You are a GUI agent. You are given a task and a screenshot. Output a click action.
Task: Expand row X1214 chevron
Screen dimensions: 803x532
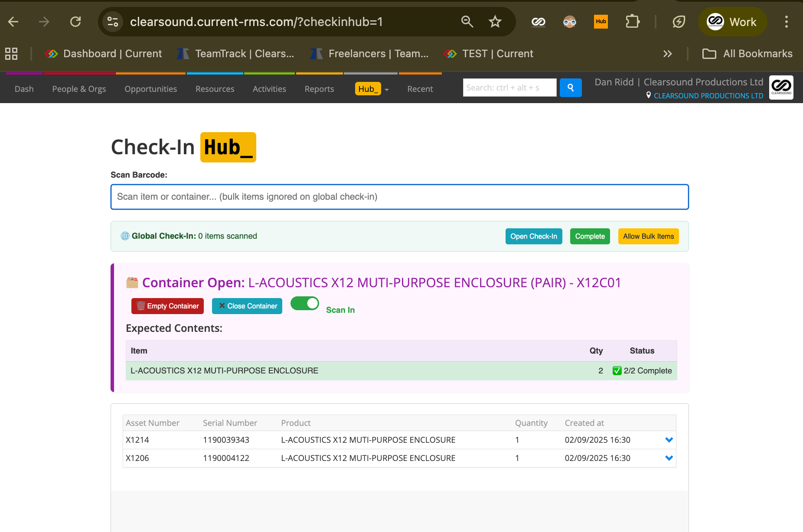(x=669, y=440)
